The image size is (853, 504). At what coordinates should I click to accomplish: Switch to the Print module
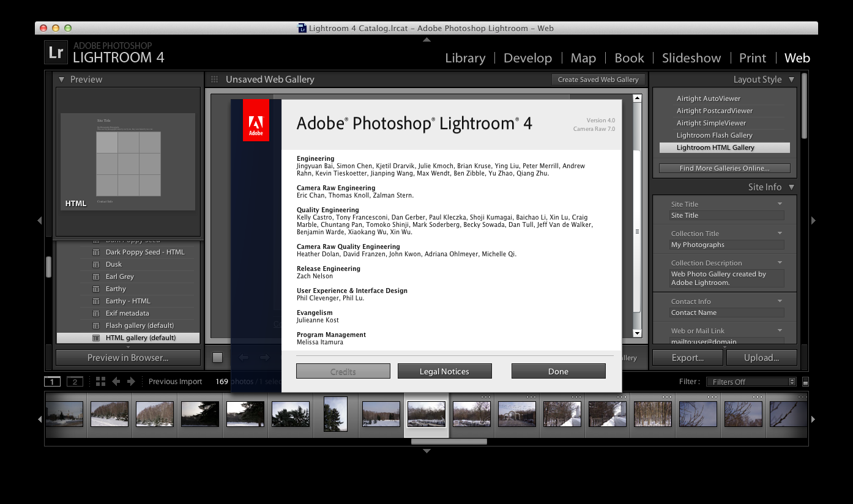pos(753,58)
